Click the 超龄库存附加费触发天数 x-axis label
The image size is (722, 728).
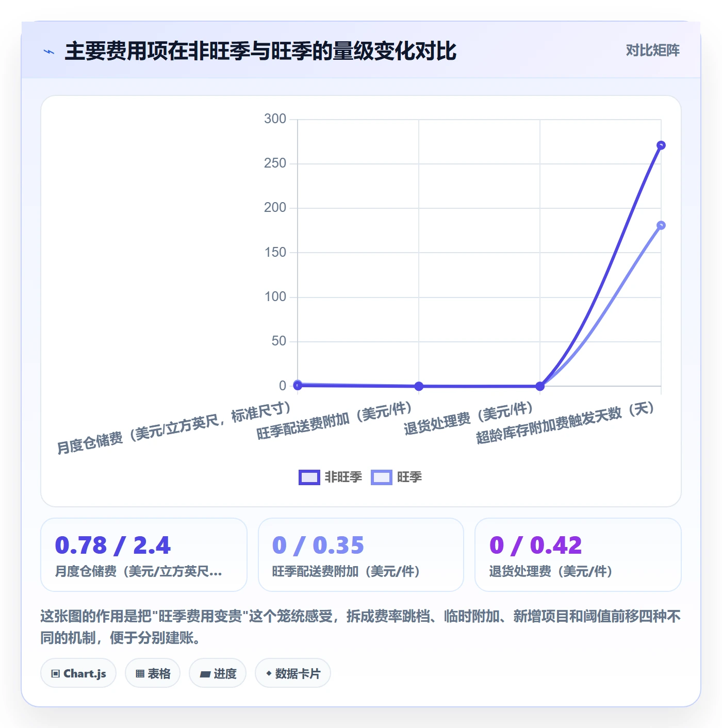565,422
